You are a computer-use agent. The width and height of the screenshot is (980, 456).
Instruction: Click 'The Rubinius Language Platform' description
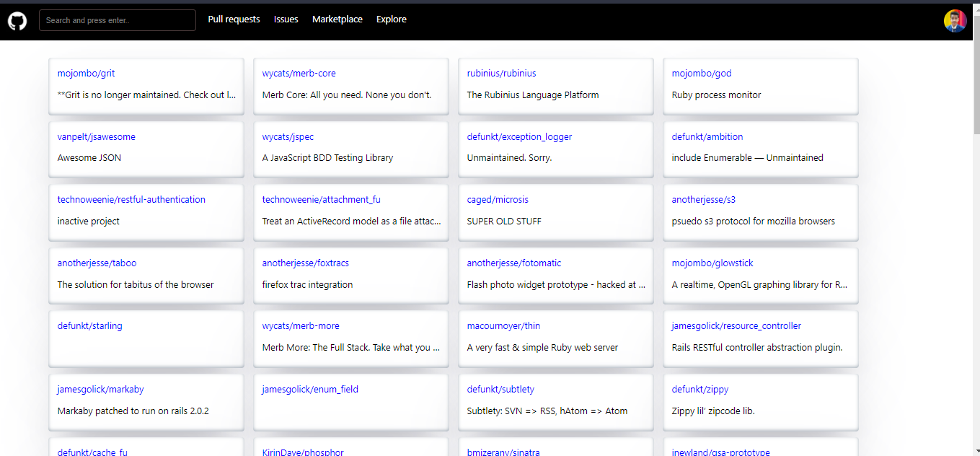coord(533,95)
